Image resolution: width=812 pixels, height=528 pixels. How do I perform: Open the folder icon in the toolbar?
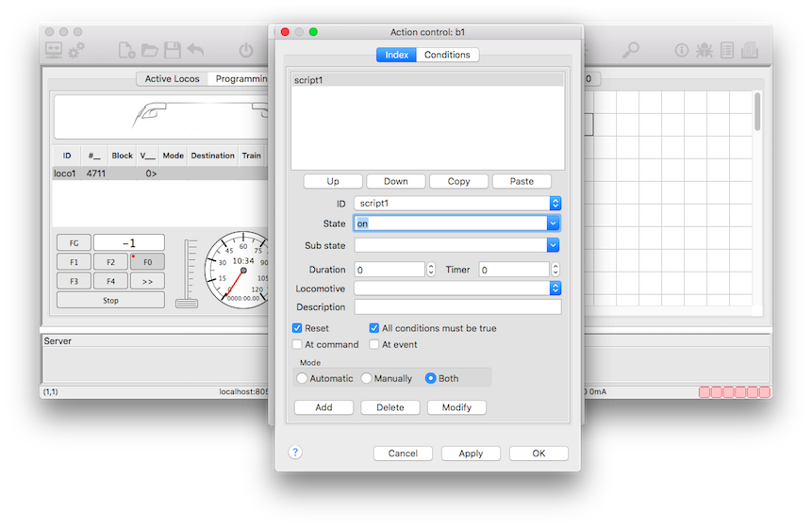(x=150, y=50)
